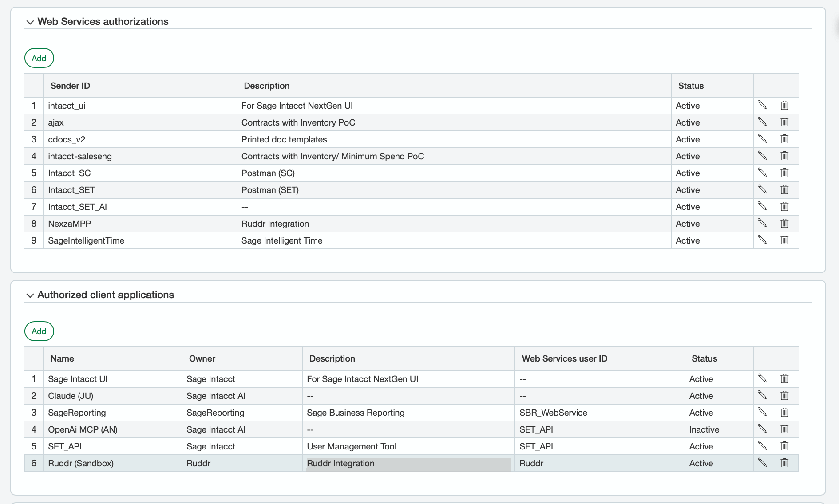Select the Claude (JU) name cell
Screen dimensions: 839x504
[x=113, y=396]
